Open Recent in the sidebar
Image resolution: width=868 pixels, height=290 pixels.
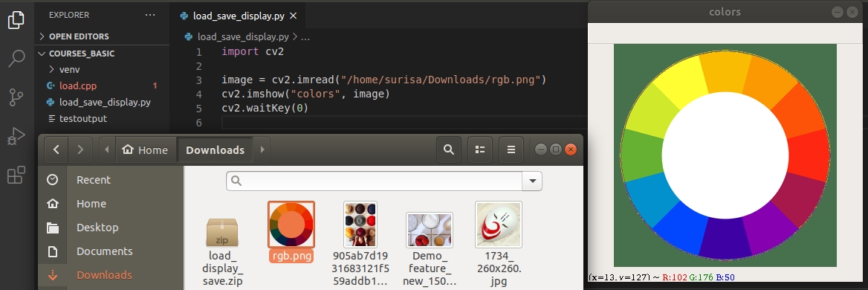click(111, 180)
